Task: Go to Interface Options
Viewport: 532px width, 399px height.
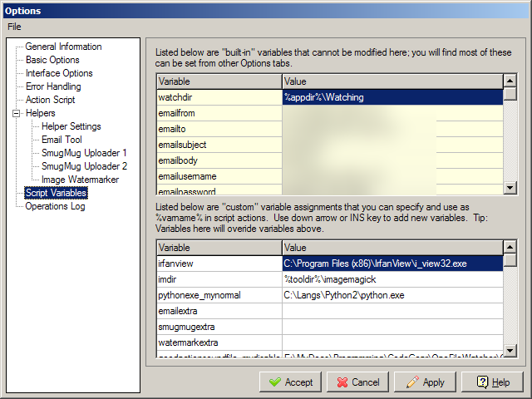Action: [x=59, y=73]
